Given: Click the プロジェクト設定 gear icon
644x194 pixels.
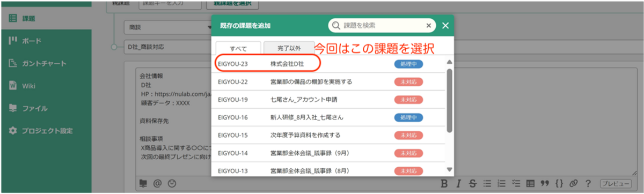Looking at the screenshot, I should [x=12, y=131].
